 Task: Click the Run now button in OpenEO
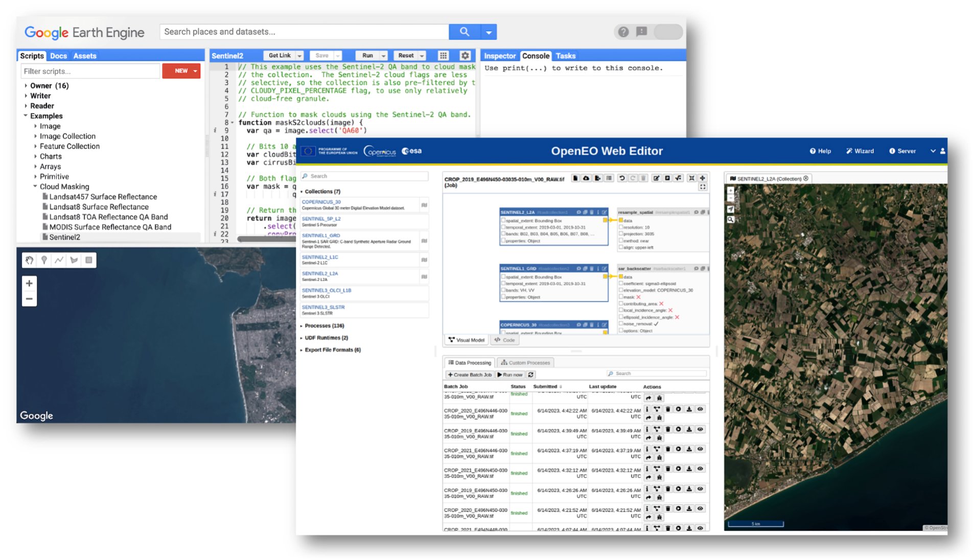point(510,375)
